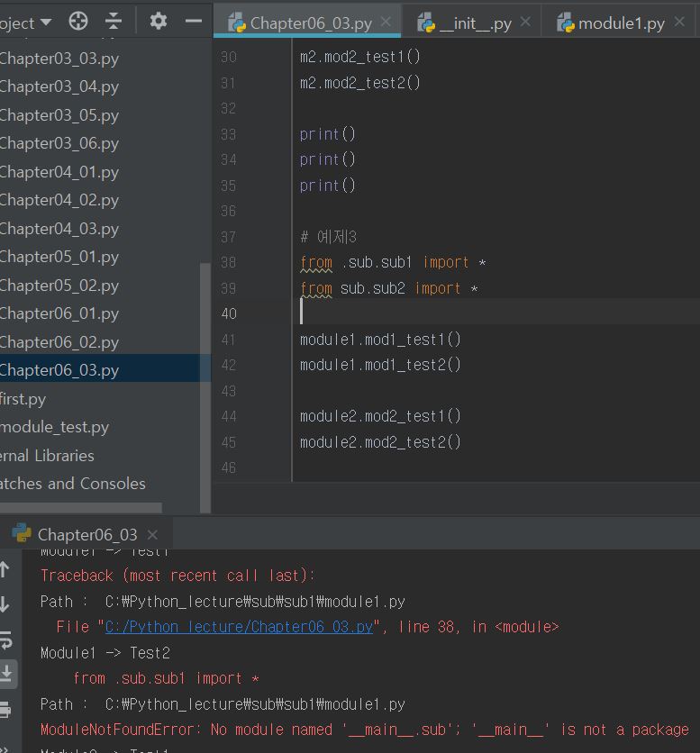Close the Chapter06_03 run tab
This screenshot has width=700, height=753.
[152, 534]
